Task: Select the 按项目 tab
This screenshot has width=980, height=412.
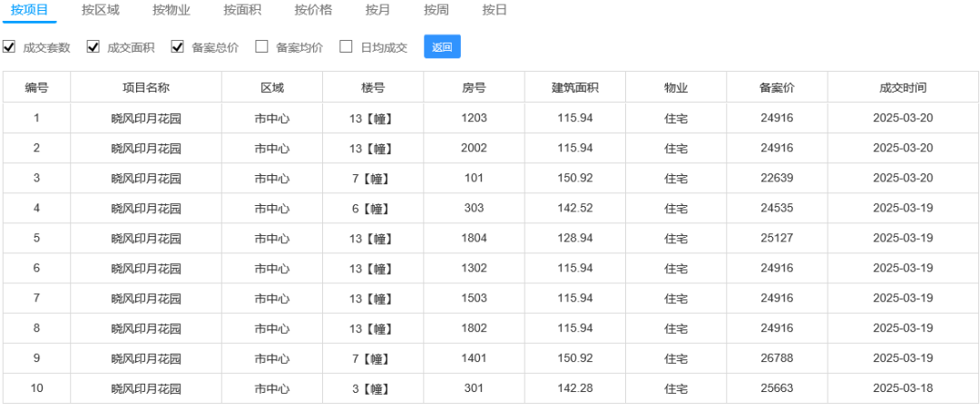Action: pyautogui.click(x=29, y=10)
